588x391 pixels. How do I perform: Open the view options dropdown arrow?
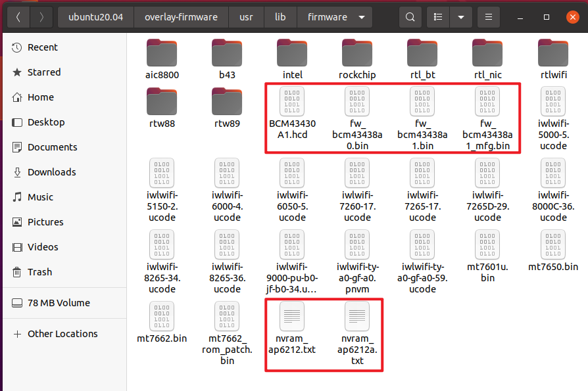(x=461, y=17)
